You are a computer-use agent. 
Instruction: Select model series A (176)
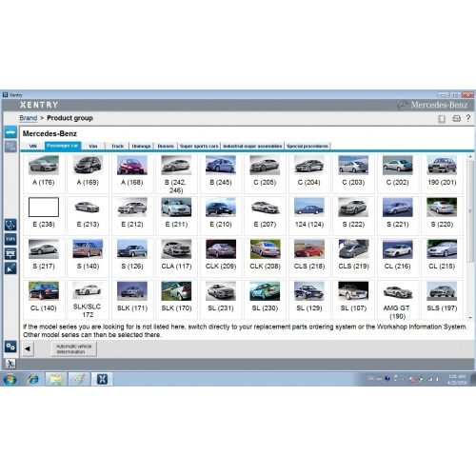[x=44, y=174]
